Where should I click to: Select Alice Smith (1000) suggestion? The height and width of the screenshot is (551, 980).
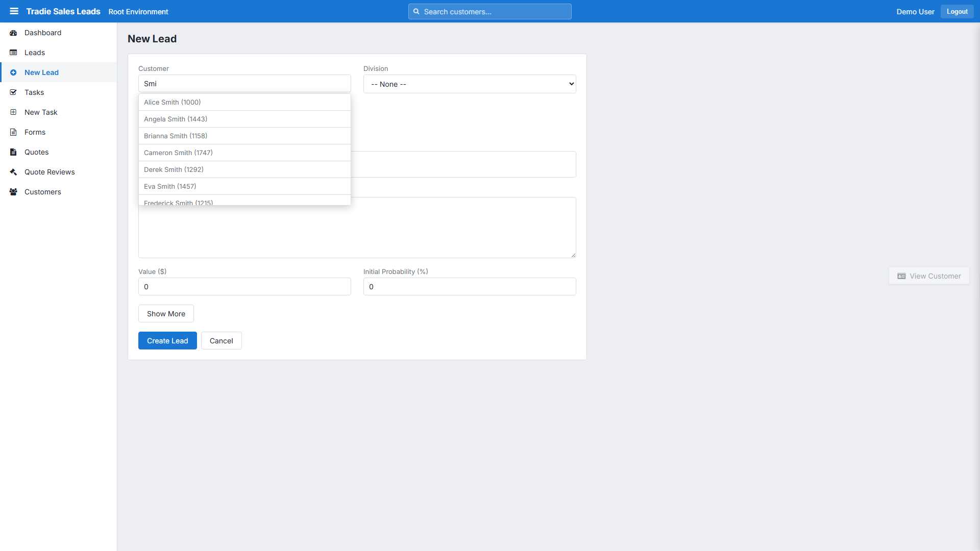(244, 102)
